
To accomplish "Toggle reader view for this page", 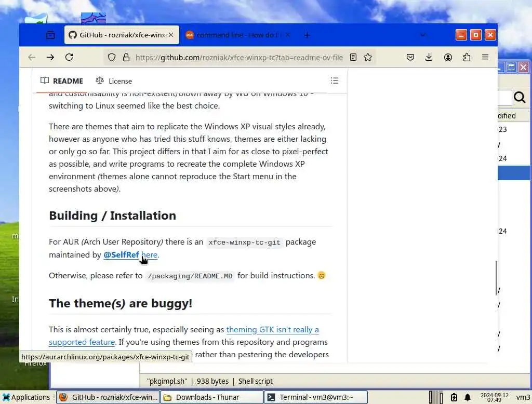I will click(x=353, y=57).
